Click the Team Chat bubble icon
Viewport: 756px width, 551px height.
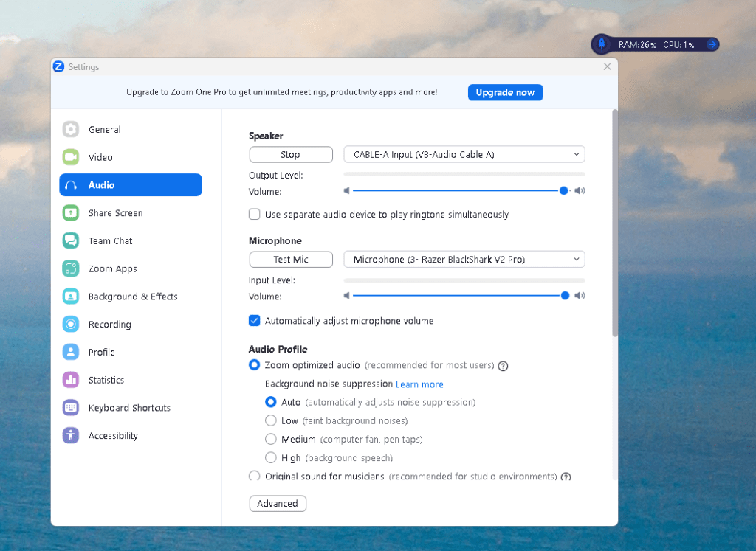pos(71,240)
